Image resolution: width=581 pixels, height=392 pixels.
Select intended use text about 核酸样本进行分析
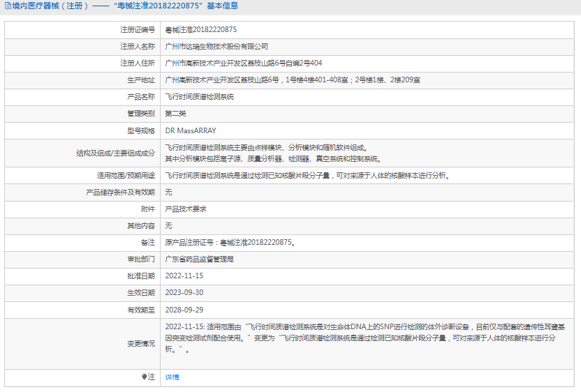308,176
